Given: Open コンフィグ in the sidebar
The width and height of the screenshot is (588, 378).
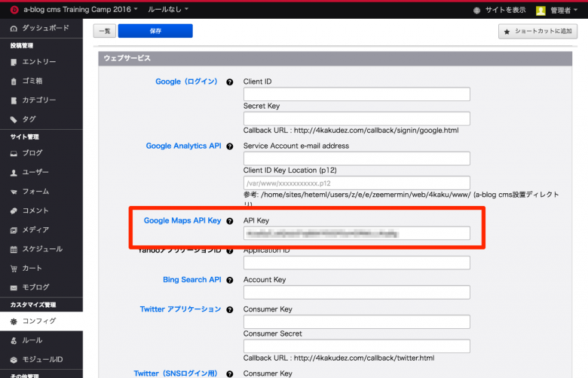Looking at the screenshot, I should (x=39, y=321).
